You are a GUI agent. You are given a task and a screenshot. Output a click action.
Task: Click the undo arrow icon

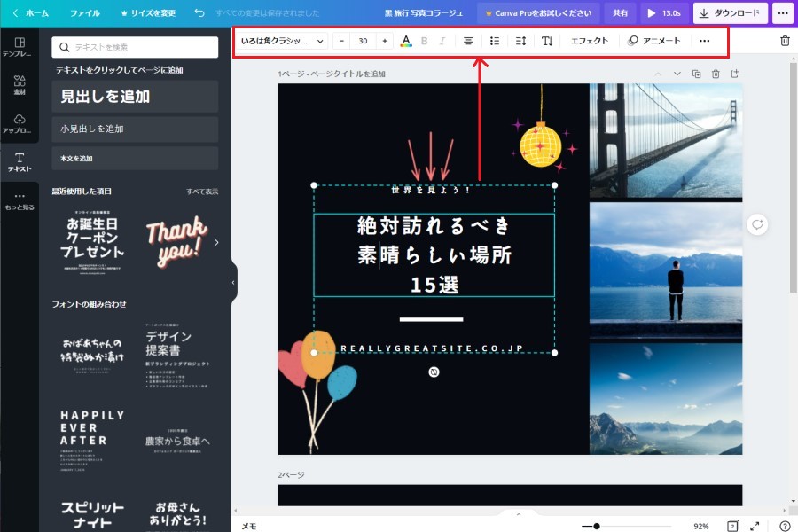[x=199, y=13]
